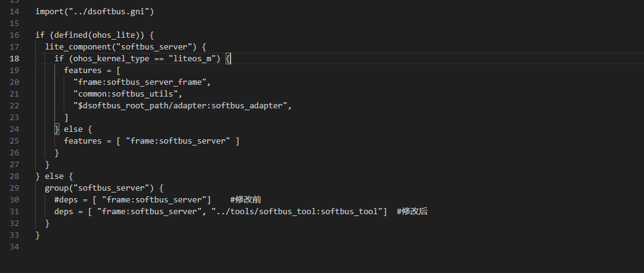Click line number 14 in the gutter
The width and height of the screenshot is (644, 273).
click(x=14, y=12)
